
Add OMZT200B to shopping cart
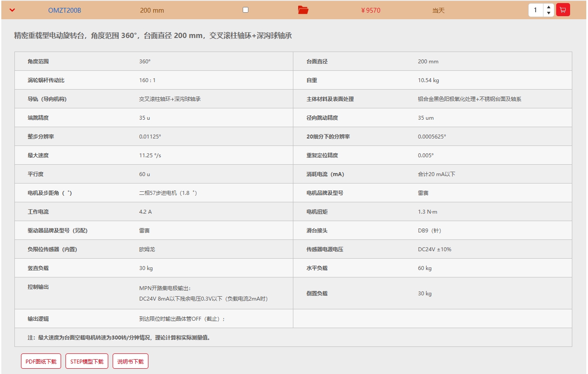pyautogui.click(x=563, y=10)
